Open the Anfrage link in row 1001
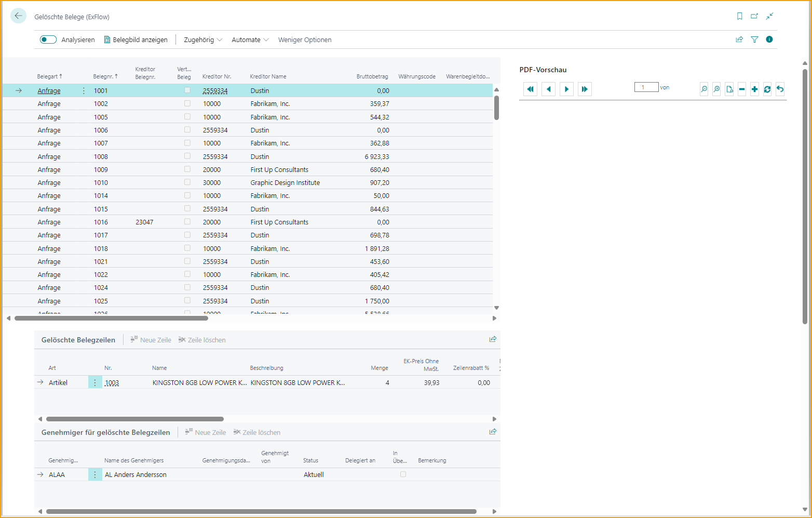 tap(49, 90)
